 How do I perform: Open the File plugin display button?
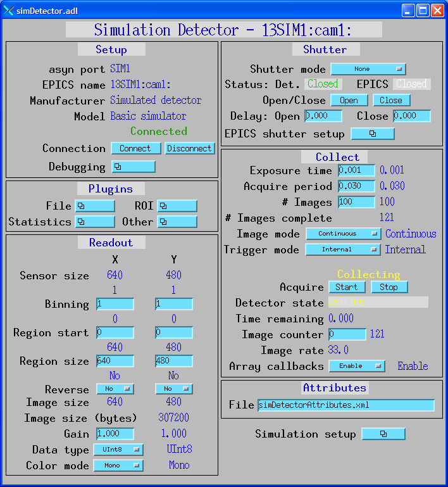coord(95,206)
